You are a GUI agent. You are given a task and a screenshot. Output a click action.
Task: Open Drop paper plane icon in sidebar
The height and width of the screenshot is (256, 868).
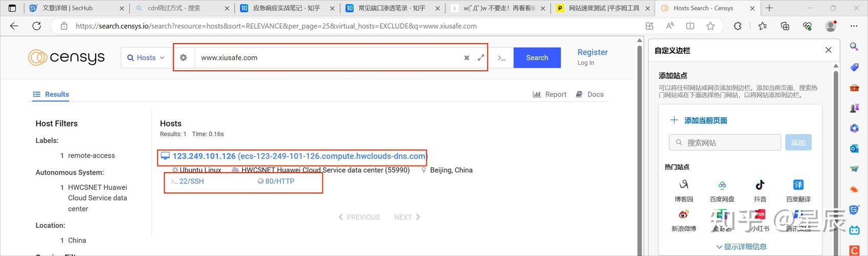(x=854, y=169)
